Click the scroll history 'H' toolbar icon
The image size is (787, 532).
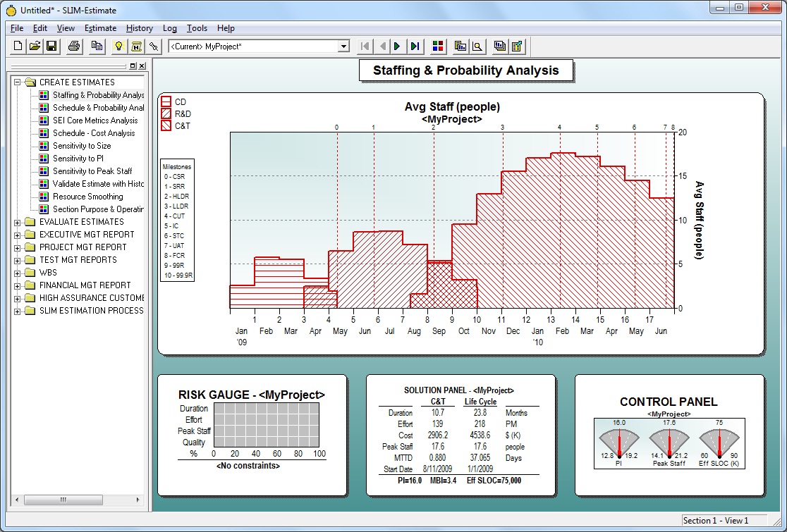pyautogui.click(x=136, y=46)
